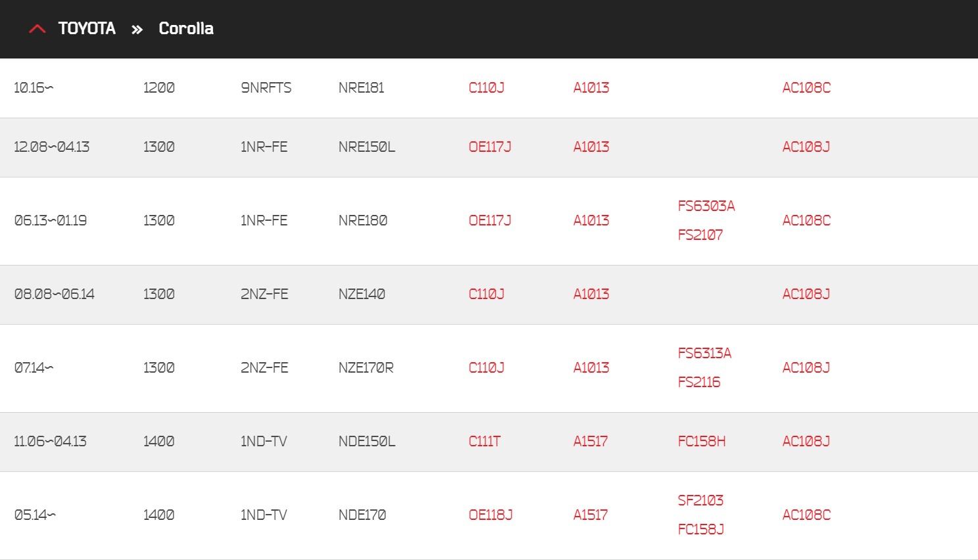Open OE117J link in NRE150L row
The image size is (978, 560).
click(x=489, y=147)
